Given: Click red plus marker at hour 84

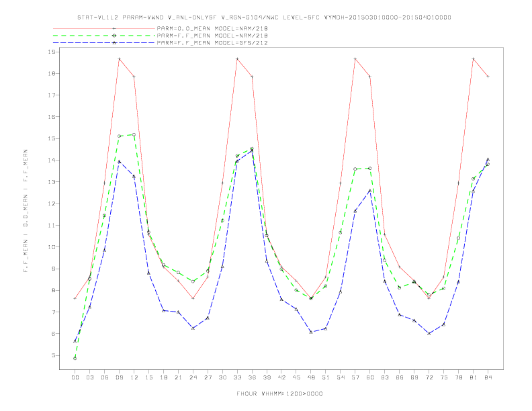Looking at the screenshot, I should coord(488,77).
